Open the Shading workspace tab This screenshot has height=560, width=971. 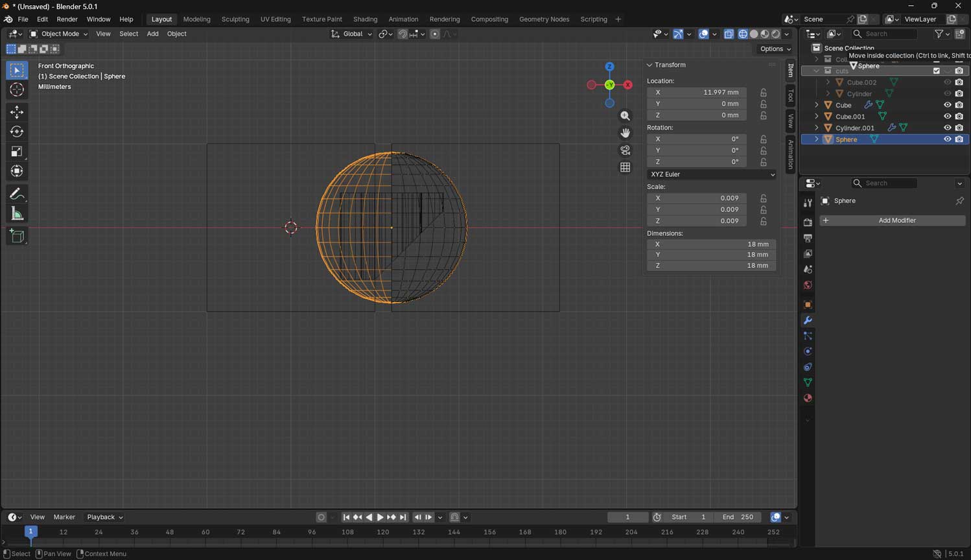click(365, 19)
